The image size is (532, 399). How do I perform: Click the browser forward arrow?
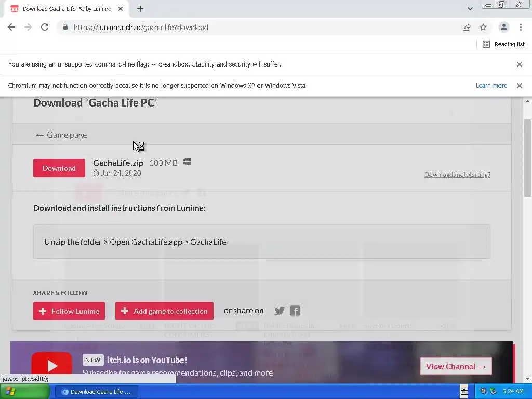click(28, 27)
